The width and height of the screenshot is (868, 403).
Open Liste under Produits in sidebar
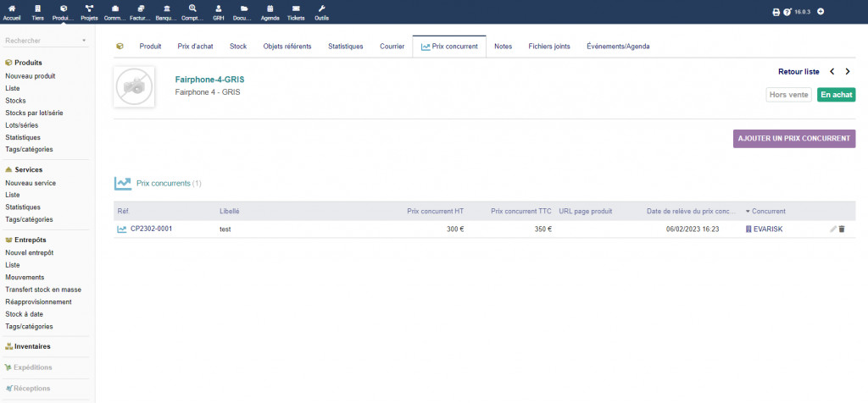click(13, 88)
